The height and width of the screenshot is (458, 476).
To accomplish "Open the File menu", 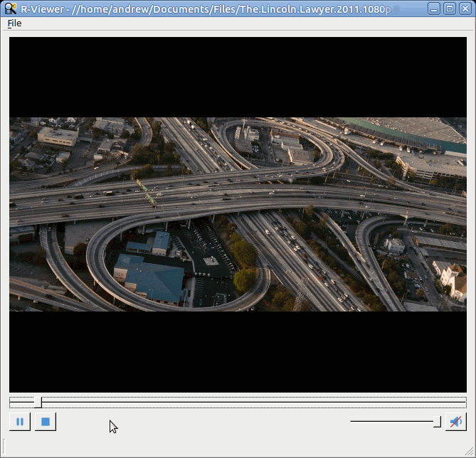I will click(x=14, y=23).
